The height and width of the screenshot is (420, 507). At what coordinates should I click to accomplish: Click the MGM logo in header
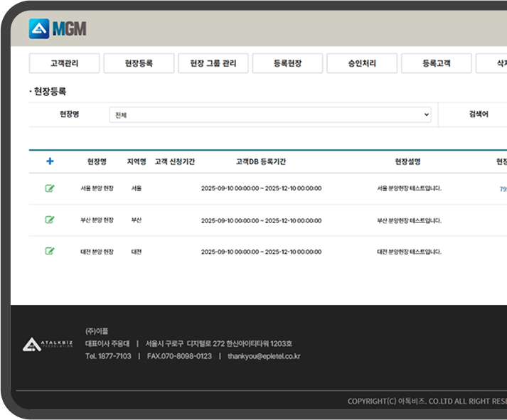click(x=58, y=28)
